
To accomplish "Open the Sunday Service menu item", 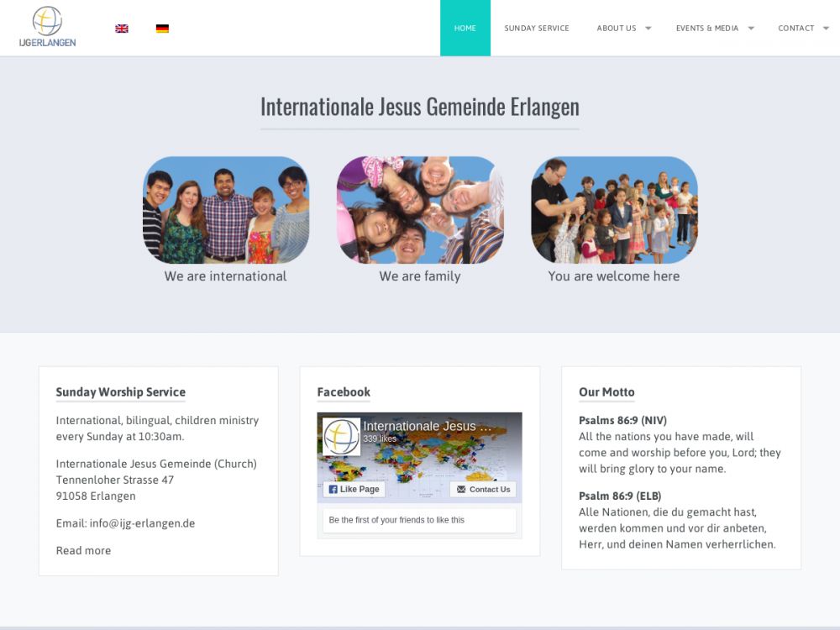I will (536, 29).
